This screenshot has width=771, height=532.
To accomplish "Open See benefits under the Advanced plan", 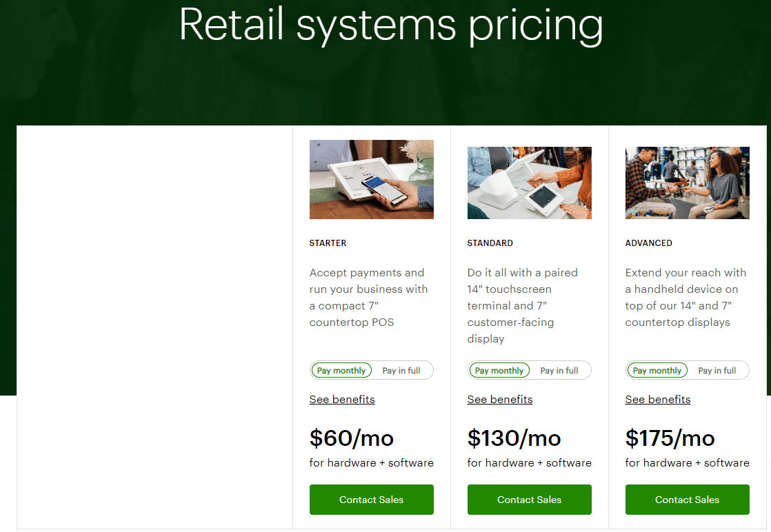I will [x=657, y=399].
